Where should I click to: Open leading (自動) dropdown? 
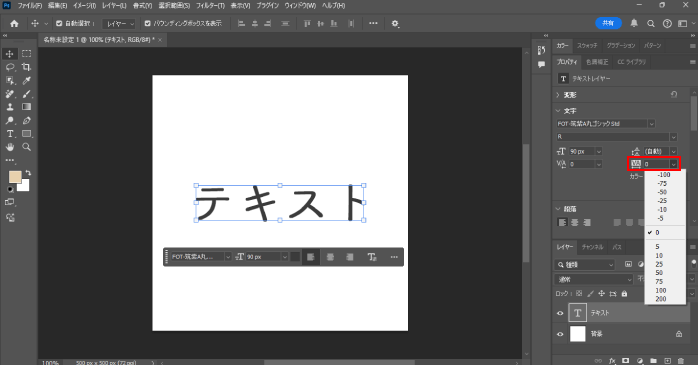click(674, 151)
